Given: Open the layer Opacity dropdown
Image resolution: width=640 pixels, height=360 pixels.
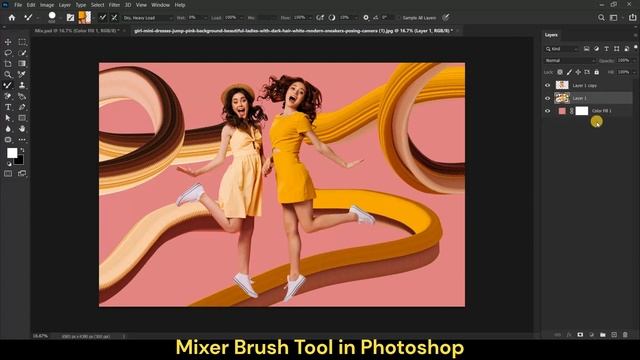Looking at the screenshot, I should (633, 60).
